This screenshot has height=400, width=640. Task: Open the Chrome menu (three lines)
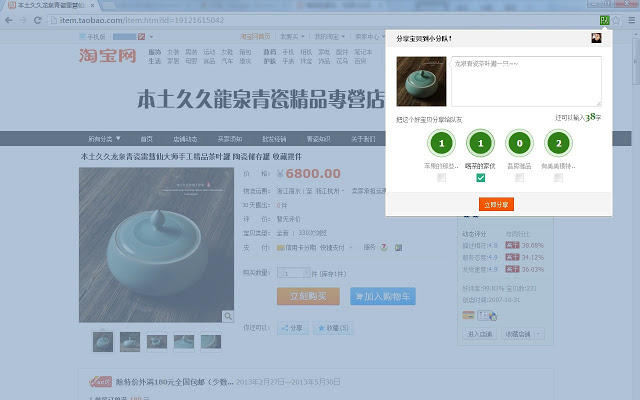click(x=631, y=20)
